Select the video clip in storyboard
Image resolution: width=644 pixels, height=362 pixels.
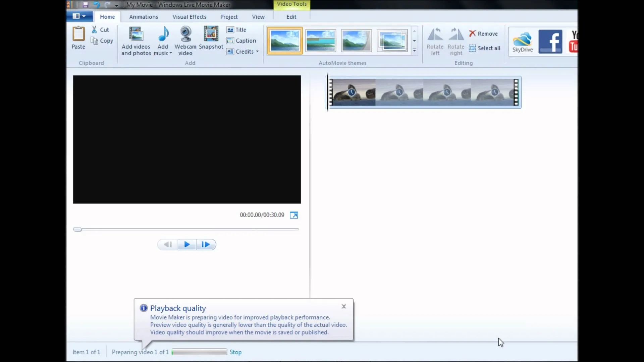[424, 92]
